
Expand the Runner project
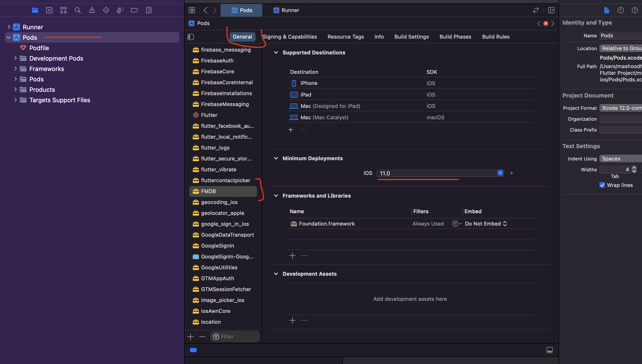point(9,27)
